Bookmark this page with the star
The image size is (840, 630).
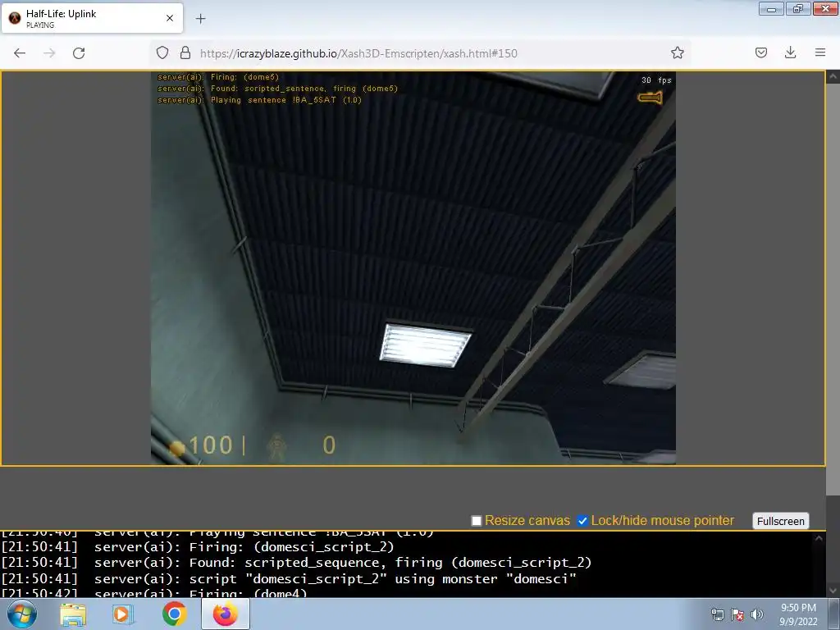pyautogui.click(x=677, y=52)
